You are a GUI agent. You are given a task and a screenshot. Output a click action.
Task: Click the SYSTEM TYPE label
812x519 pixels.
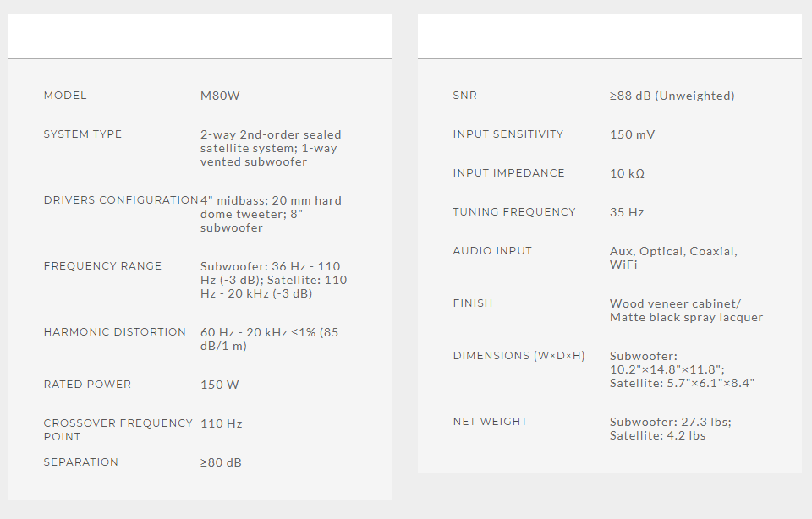coord(83,134)
